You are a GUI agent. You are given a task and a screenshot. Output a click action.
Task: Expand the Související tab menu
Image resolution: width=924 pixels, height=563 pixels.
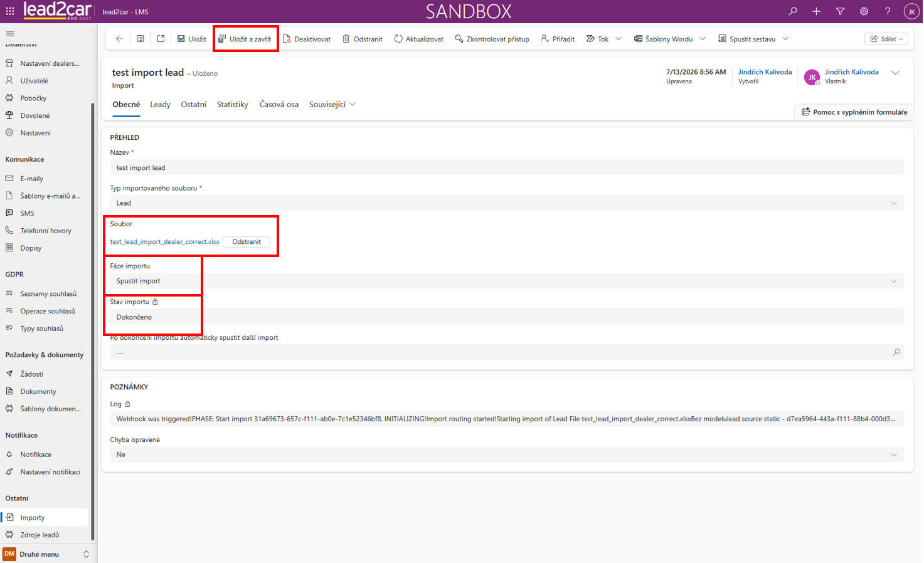(332, 105)
